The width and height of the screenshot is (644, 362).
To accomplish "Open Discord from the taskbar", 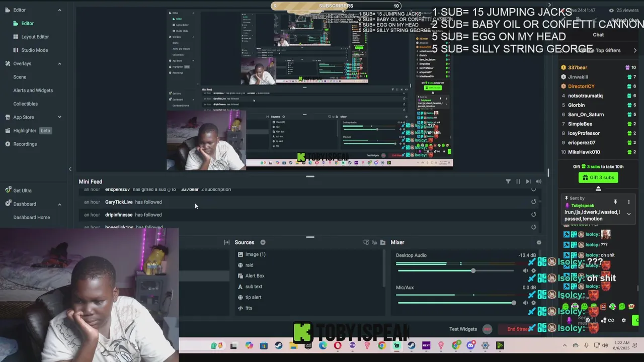I will (470, 345).
